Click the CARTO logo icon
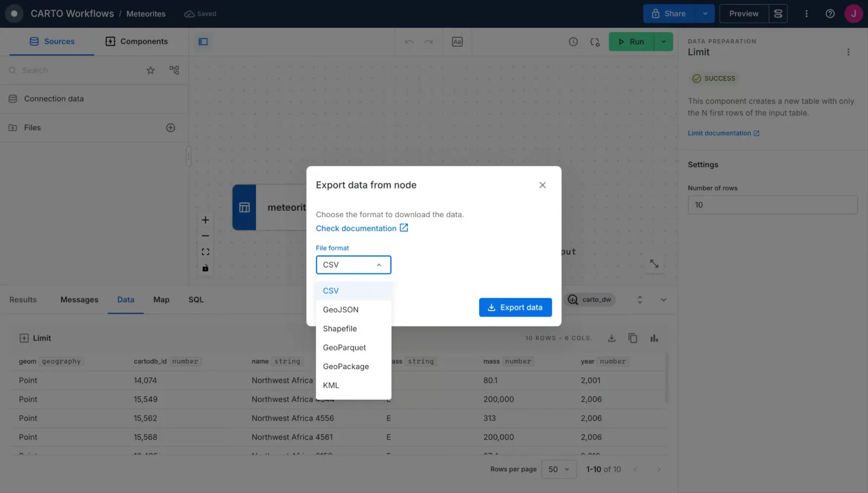868x493 pixels. coord(14,14)
